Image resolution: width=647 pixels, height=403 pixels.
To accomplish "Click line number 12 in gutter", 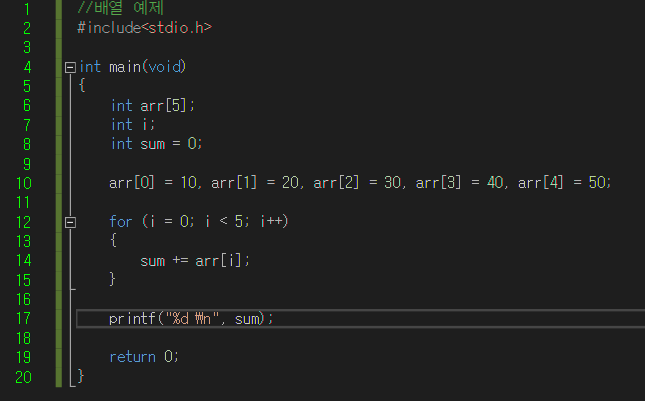I will coord(24,222).
